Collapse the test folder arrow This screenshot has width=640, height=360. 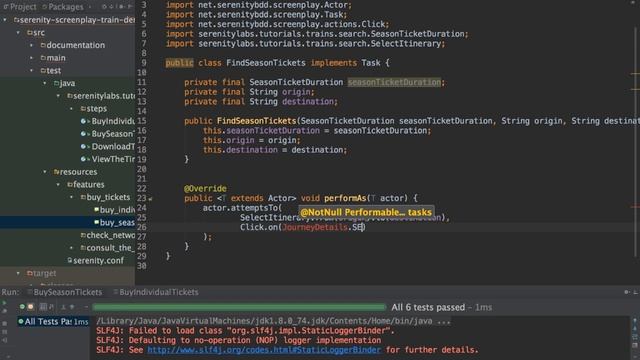[31, 70]
